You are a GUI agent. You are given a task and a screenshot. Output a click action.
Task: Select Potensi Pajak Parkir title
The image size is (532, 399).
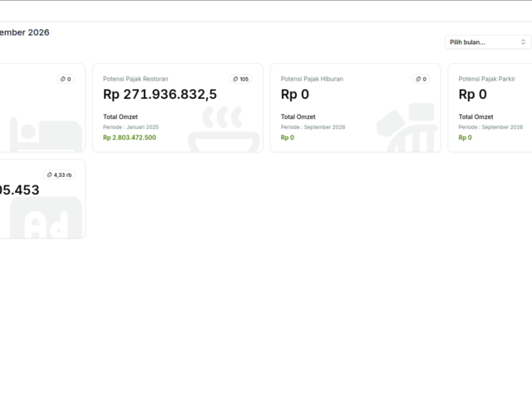click(x=486, y=79)
